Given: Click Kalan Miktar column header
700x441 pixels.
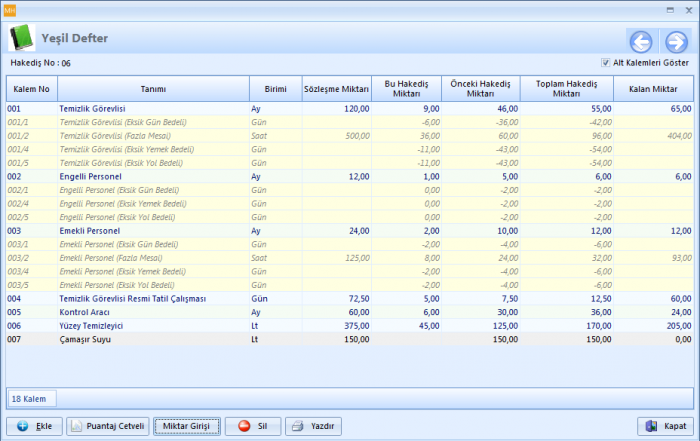Looking at the screenshot, I should pos(653,88).
